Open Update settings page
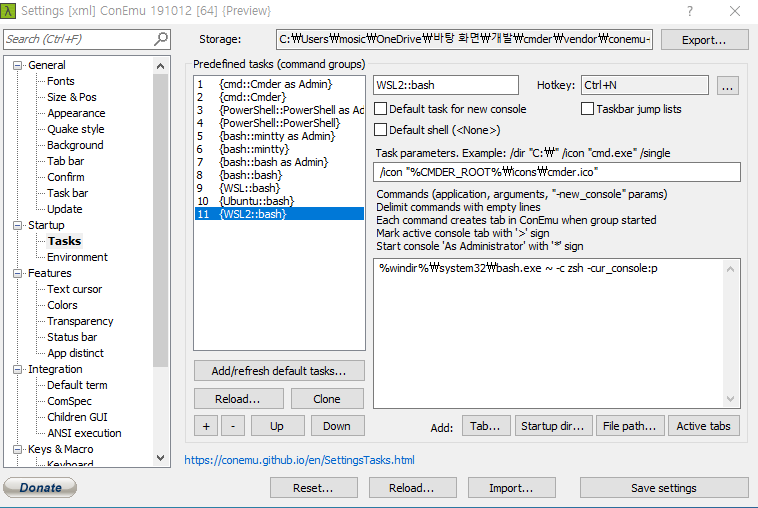The image size is (758, 508). (x=64, y=209)
